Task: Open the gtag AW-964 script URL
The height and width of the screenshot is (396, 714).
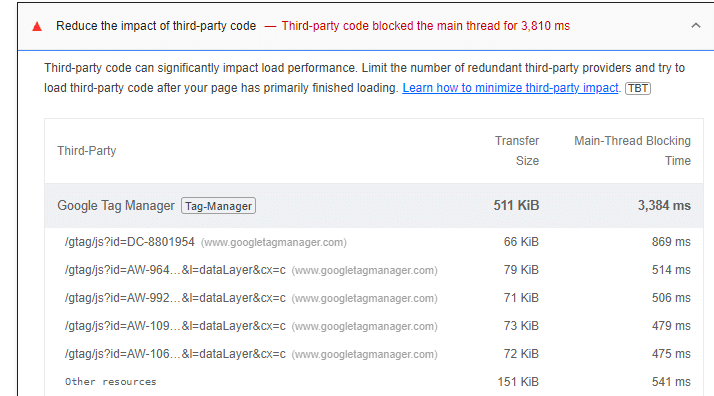Action: tap(175, 270)
